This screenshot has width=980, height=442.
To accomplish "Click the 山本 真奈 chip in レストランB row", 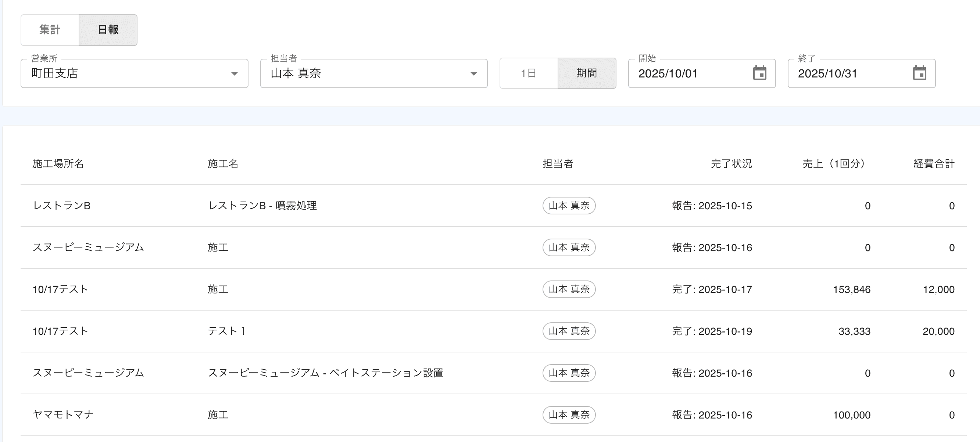I will pyautogui.click(x=569, y=206).
